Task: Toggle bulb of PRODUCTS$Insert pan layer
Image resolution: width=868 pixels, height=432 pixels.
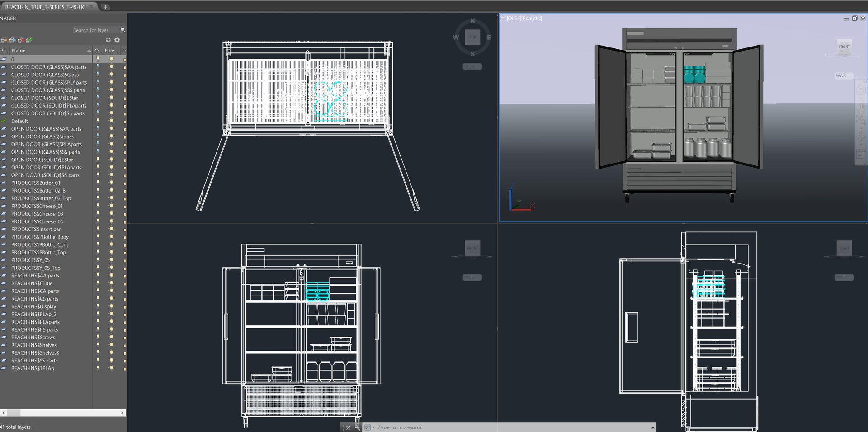Action: (98, 229)
